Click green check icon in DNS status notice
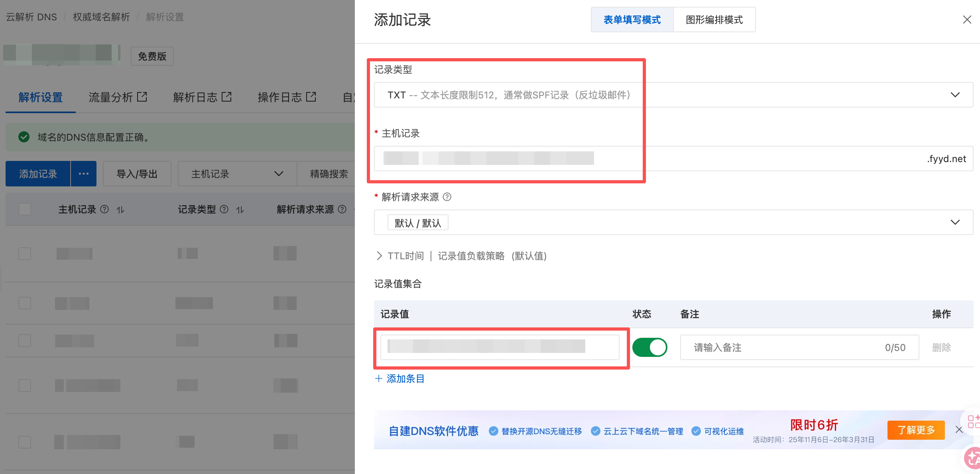The width and height of the screenshot is (980, 474). (x=24, y=137)
